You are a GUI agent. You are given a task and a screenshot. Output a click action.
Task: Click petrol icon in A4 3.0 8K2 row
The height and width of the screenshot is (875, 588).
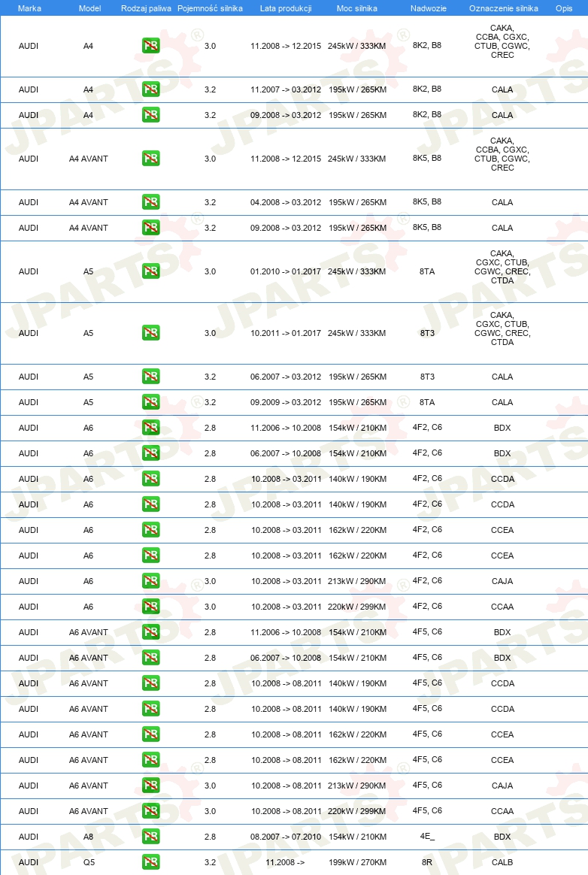(151, 46)
